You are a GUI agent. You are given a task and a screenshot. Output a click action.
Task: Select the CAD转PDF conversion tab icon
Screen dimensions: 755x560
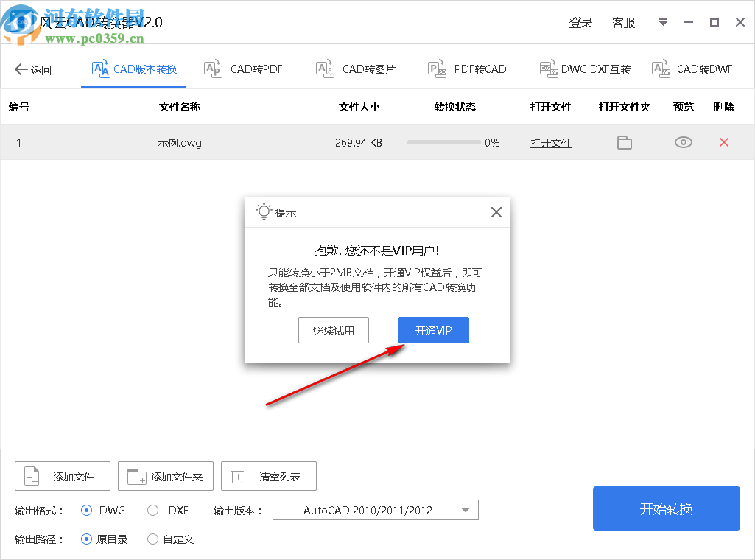(x=213, y=68)
